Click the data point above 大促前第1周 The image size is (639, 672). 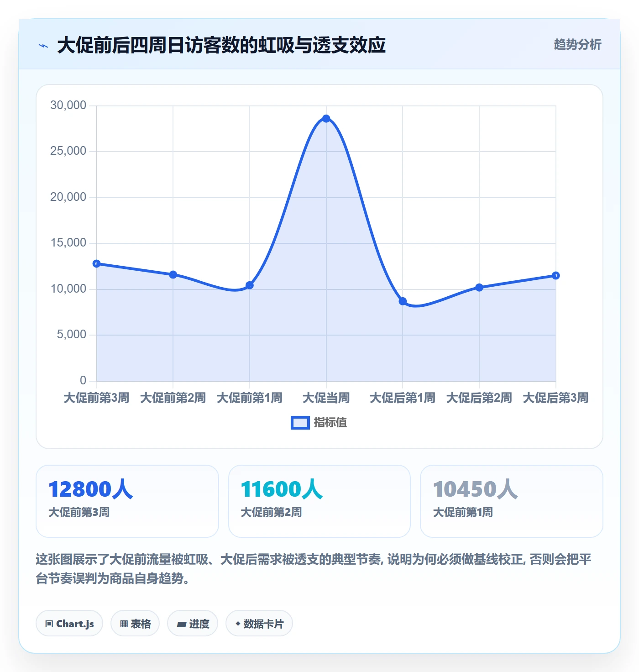point(250,285)
